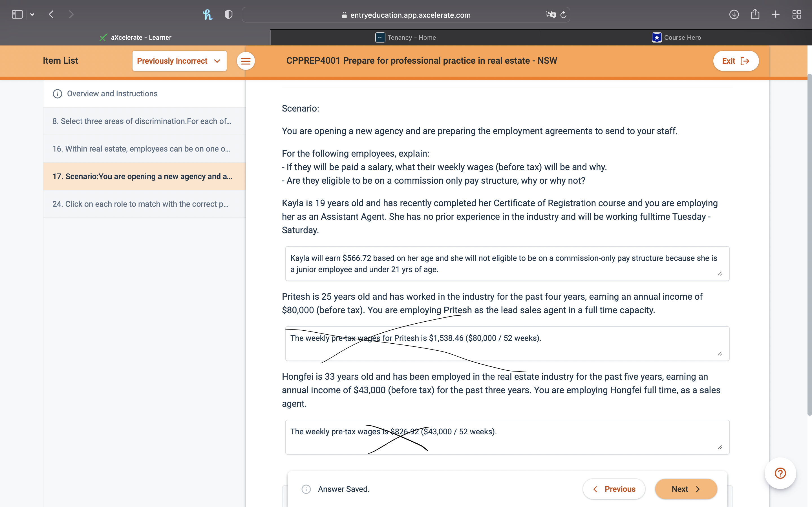Show tab overview with the grid icon
The width and height of the screenshot is (812, 507).
click(796, 14)
